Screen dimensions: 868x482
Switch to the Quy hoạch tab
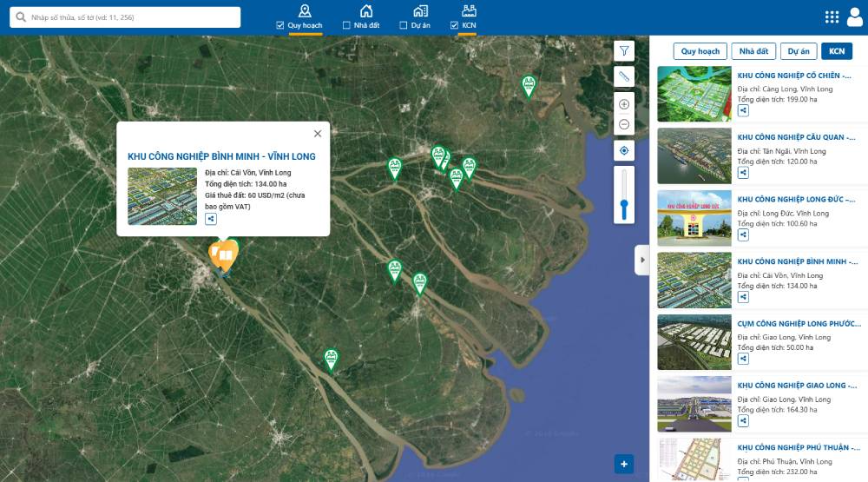tap(700, 51)
